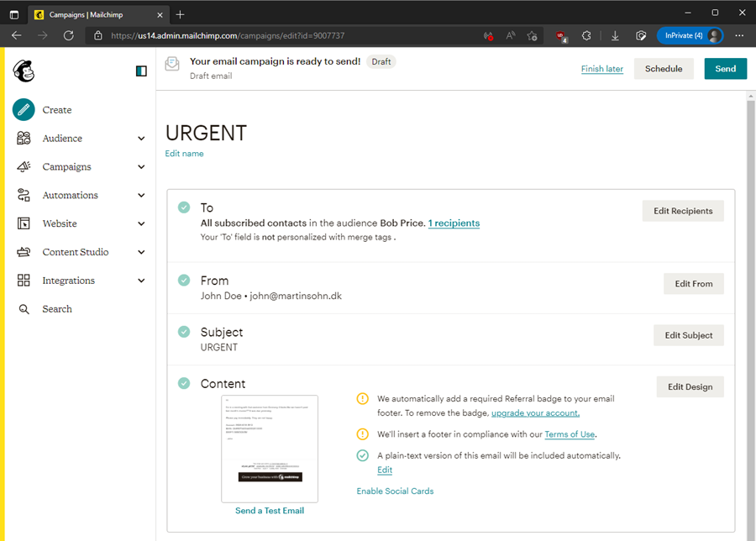Click the Campaigns megaphone icon
This screenshot has width=756, height=541.
click(24, 167)
